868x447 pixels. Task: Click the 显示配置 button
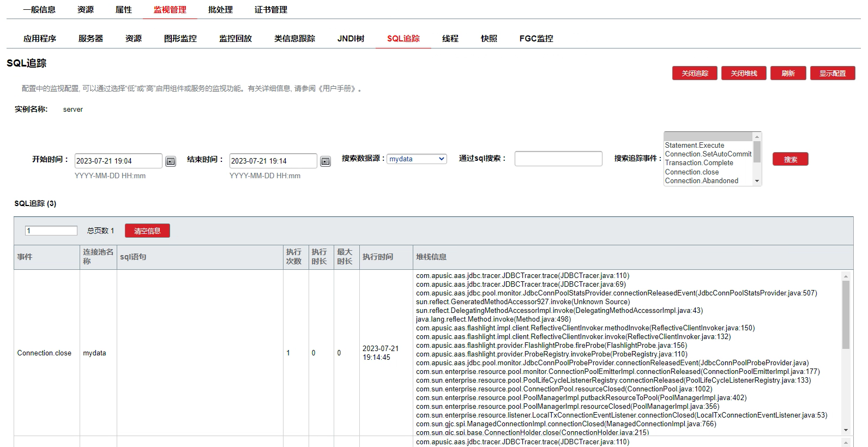click(x=833, y=74)
